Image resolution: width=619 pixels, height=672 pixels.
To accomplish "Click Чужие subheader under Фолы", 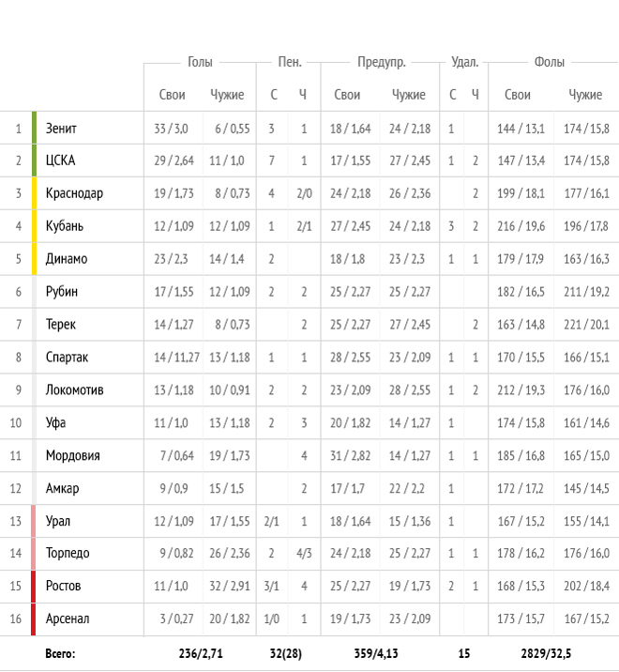I will pos(585,95).
